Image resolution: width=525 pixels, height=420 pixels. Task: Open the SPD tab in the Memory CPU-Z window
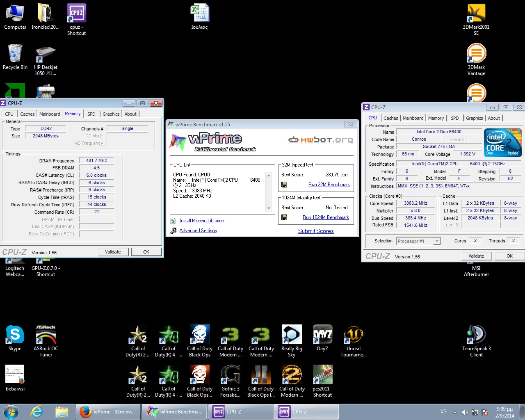pos(91,114)
